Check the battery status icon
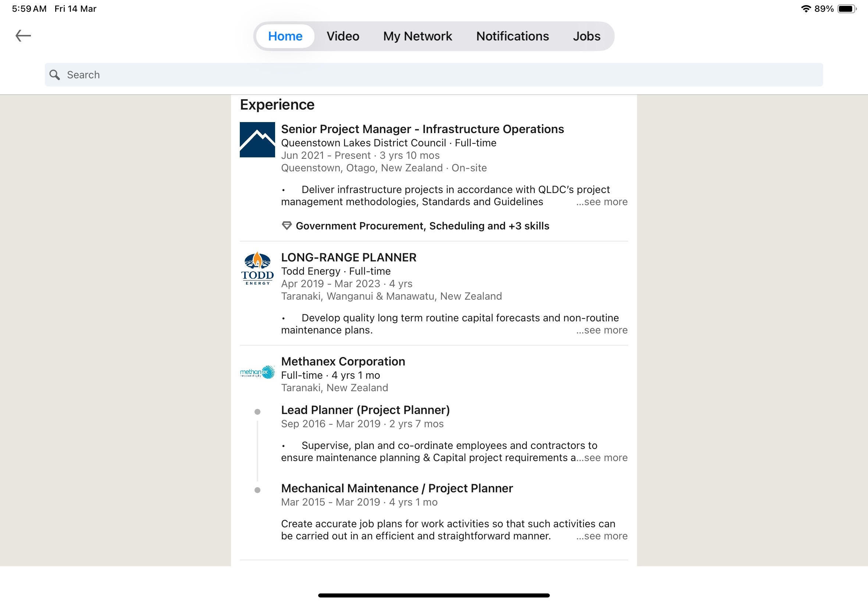 pos(847,9)
